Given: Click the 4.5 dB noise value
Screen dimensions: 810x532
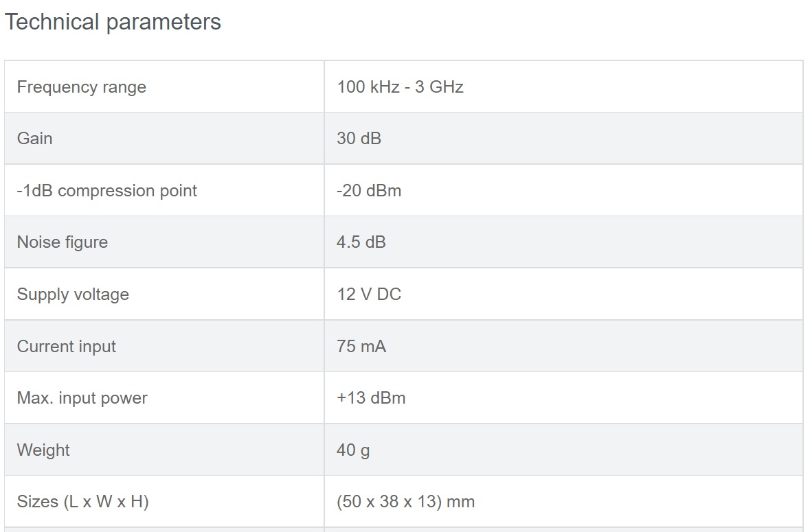Looking at the screenshot, I should click(361, 242).
